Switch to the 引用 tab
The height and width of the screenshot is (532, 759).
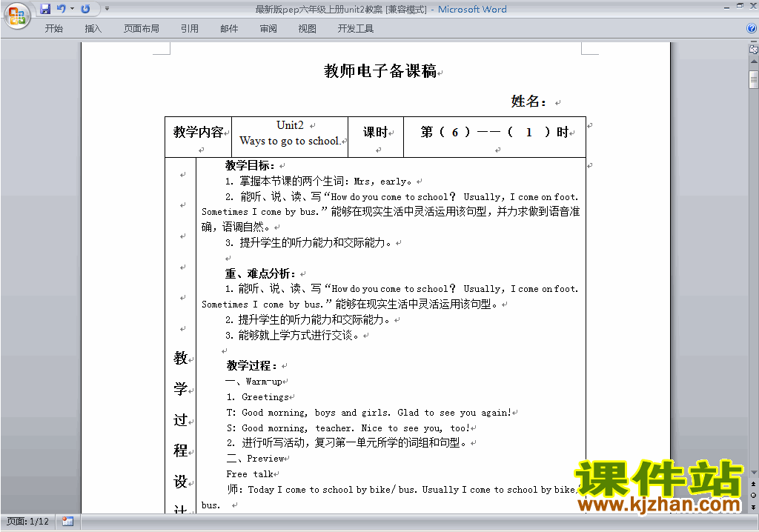tap(190, 29)
